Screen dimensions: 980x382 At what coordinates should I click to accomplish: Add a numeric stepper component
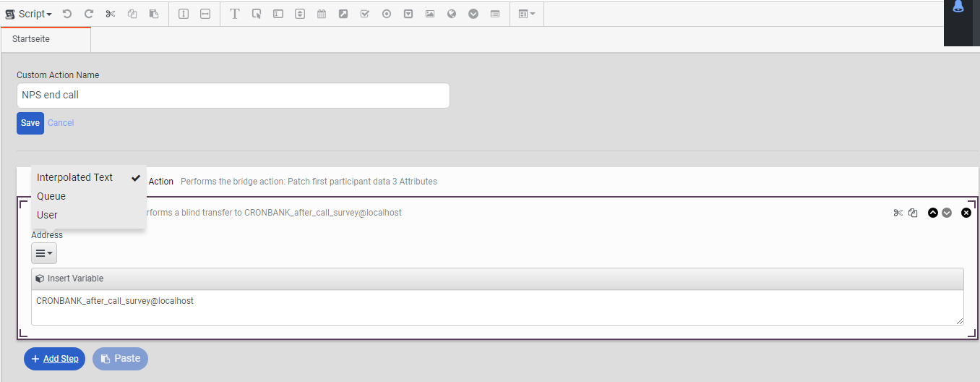300,14
